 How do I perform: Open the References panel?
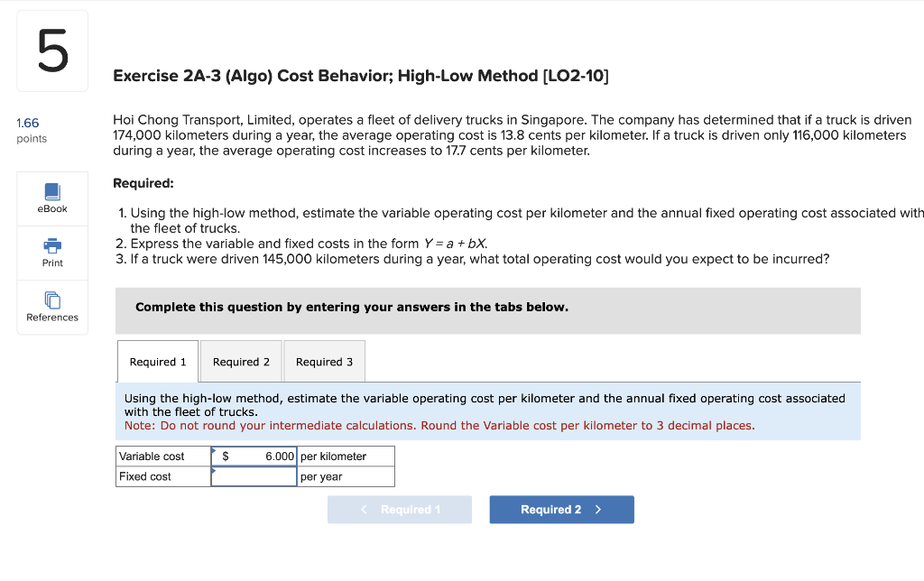pyautogui.click(x=51, y=300)
